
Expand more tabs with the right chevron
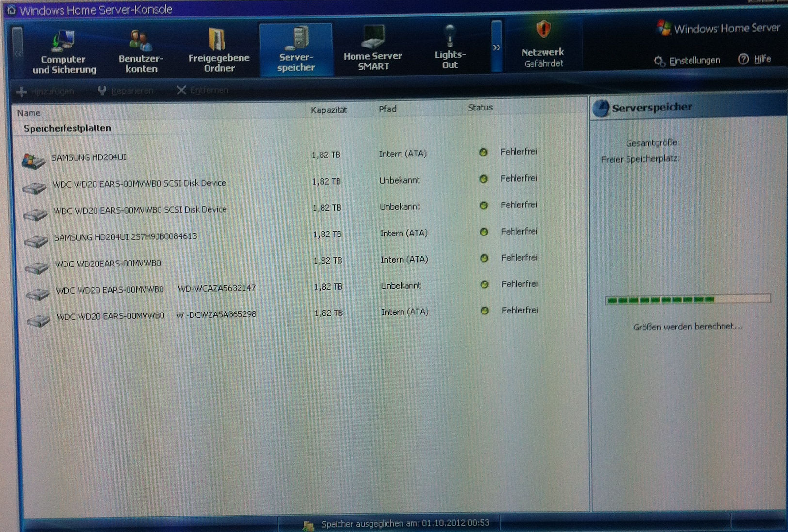pyautogui.click(x=497, y=47)
